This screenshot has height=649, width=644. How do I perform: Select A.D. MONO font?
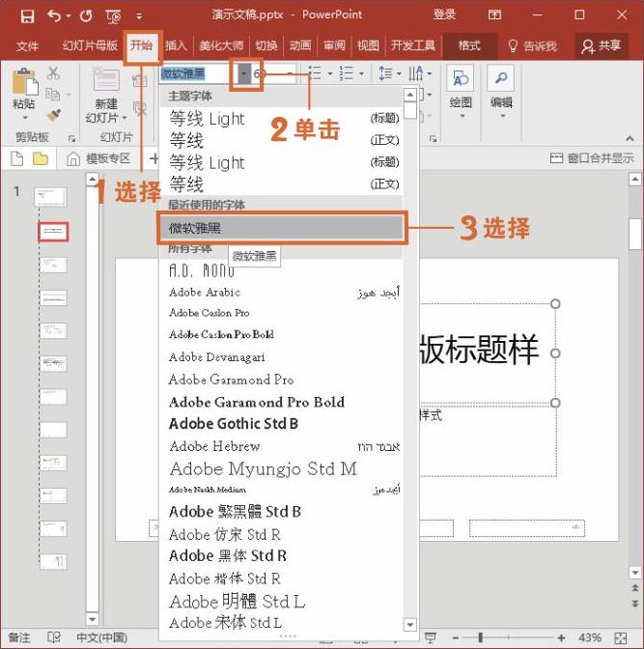tap(281, 271)
